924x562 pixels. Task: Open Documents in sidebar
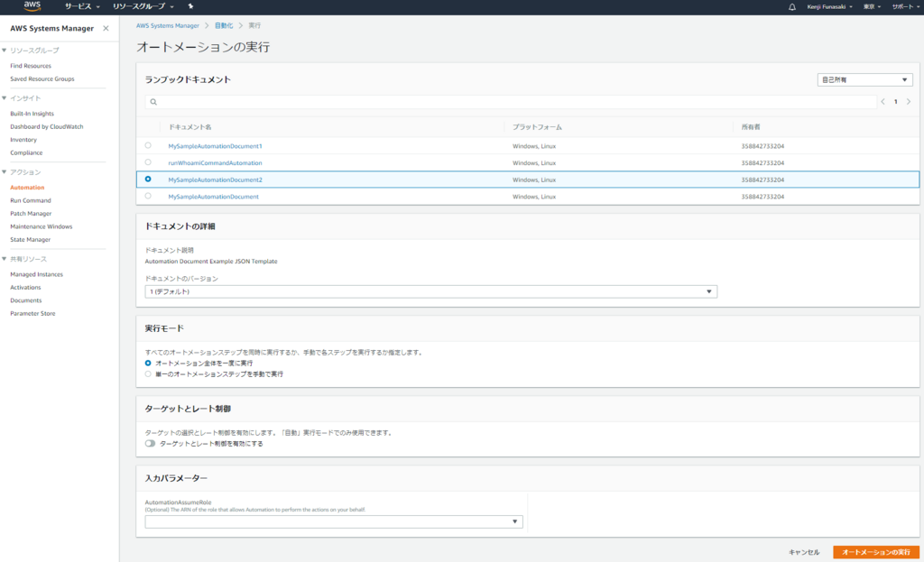pos(26,300)
